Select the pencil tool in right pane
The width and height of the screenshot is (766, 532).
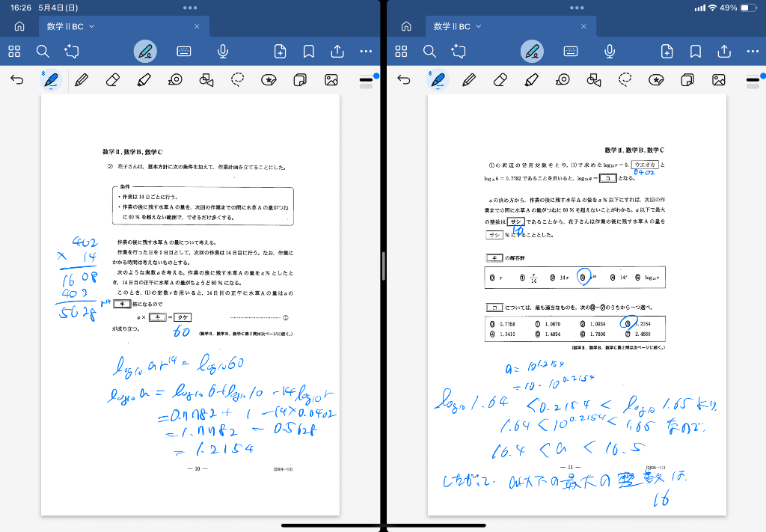469,79
